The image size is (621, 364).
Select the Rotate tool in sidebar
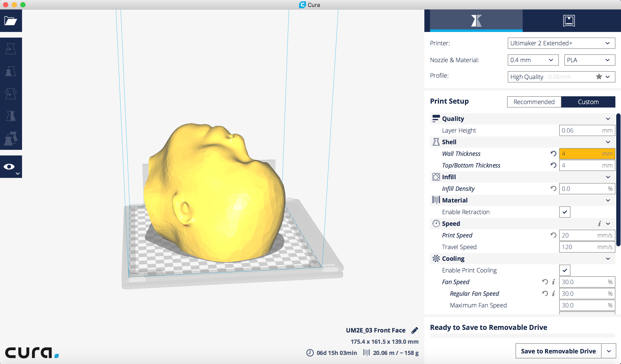[x=11, y=93]
